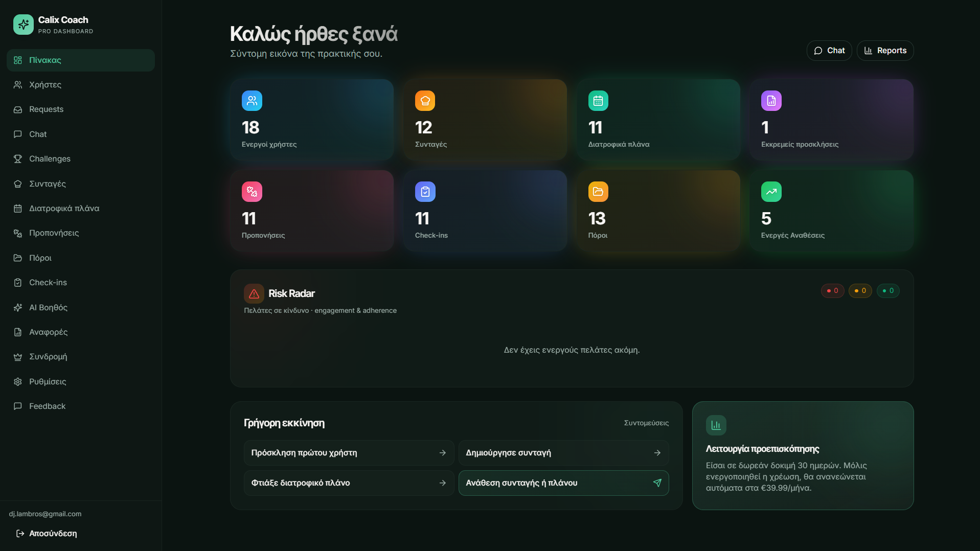Click the Πόροι sidebar folder icon
The height and width of the screenshot is (551, 980).
(x=18, y=258)
